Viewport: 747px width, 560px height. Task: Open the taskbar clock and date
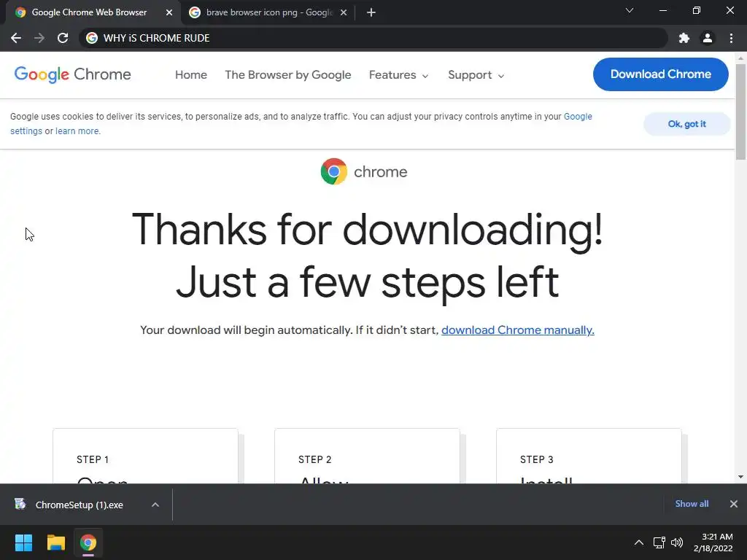[x=713, y=542]
